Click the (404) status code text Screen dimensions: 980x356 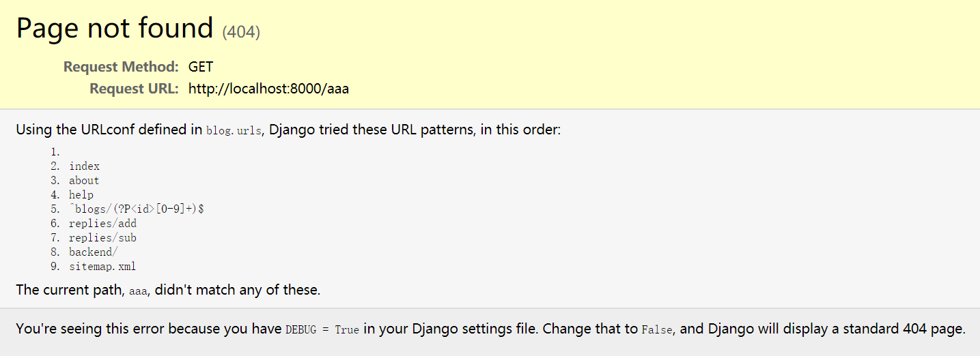241,31
